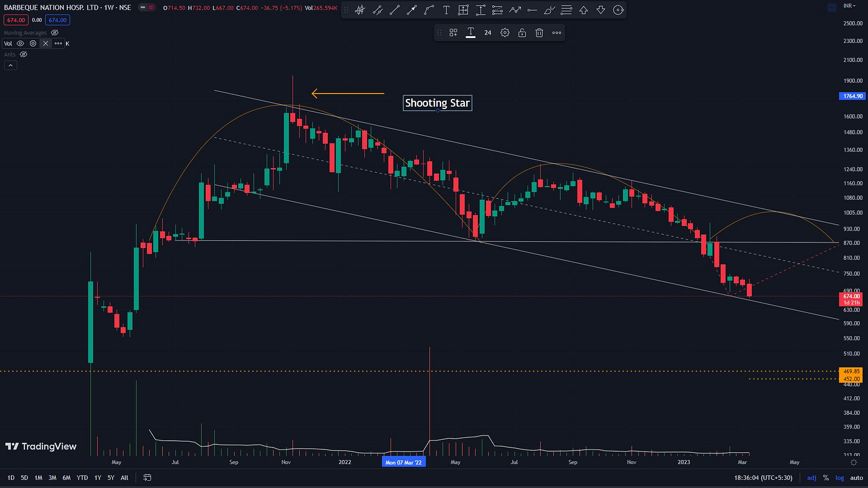Select the circle target tool

(x=618, y=10)
